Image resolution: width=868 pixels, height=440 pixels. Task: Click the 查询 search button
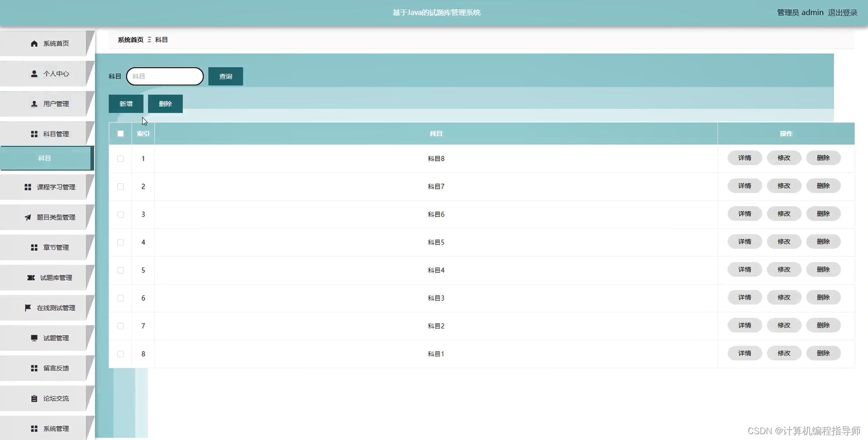point(225,77)
